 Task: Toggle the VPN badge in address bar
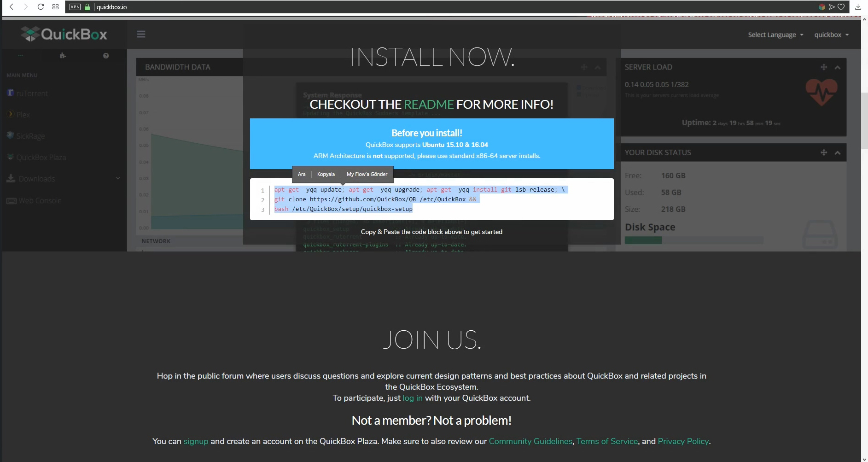pos(75,7)
